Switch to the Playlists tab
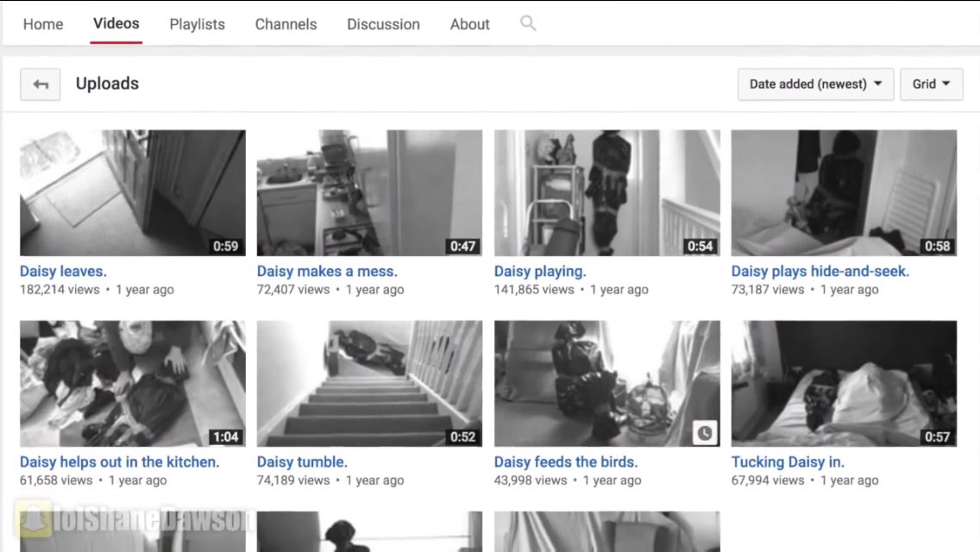 pyautogui.click(x=197, y=24)
